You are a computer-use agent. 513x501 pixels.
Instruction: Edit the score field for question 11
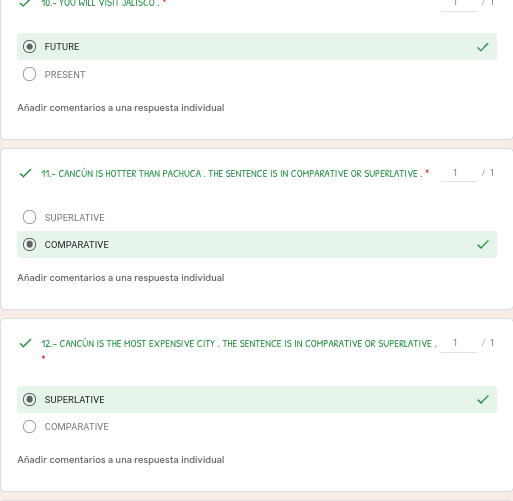[459, 173]
